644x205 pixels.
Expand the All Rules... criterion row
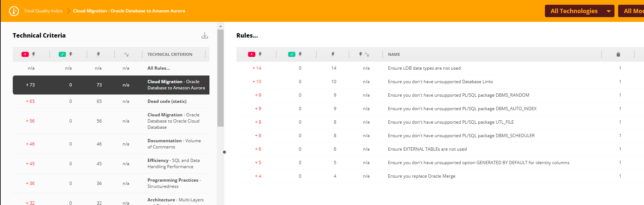tap(158, 68)
